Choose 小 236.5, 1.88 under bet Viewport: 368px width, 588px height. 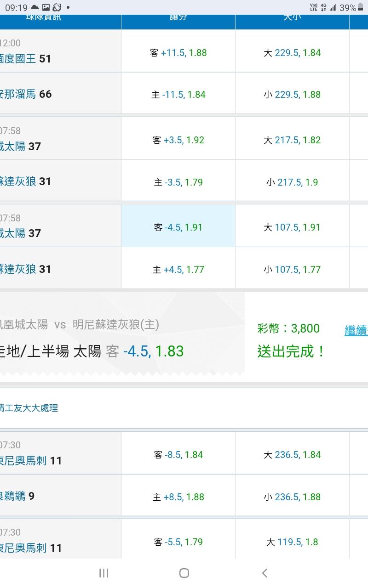292,497
